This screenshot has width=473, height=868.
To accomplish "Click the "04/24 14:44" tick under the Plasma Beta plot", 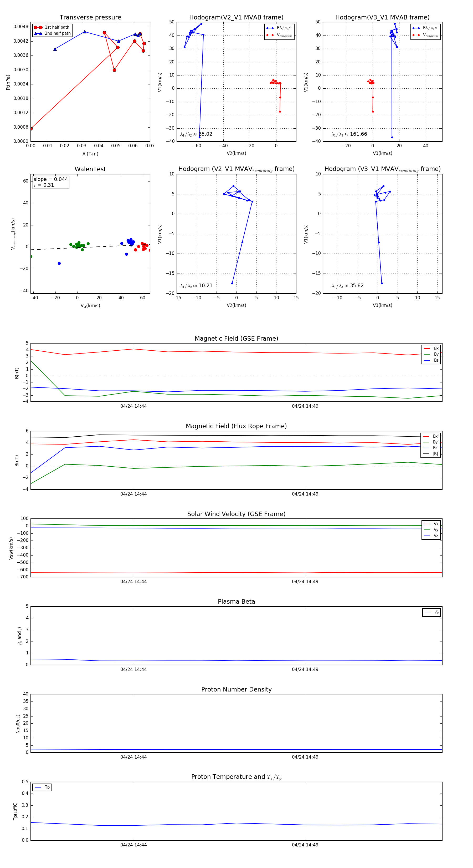I will click(x=134, y=669).
